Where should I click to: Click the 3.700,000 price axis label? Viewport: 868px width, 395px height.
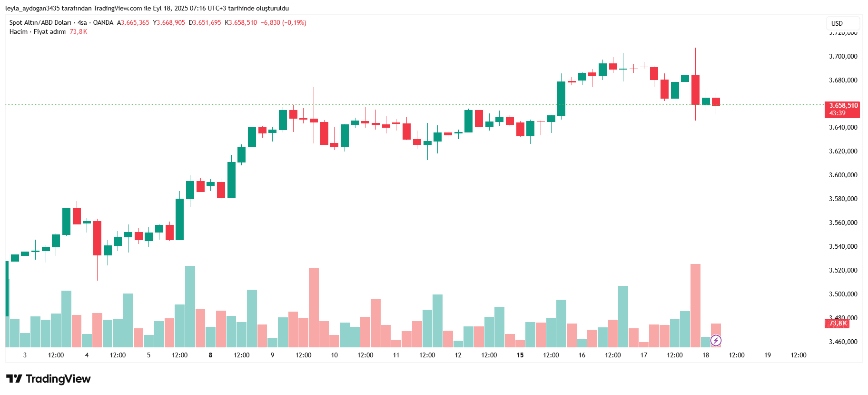pyautogui.click(x=843, y=56)
